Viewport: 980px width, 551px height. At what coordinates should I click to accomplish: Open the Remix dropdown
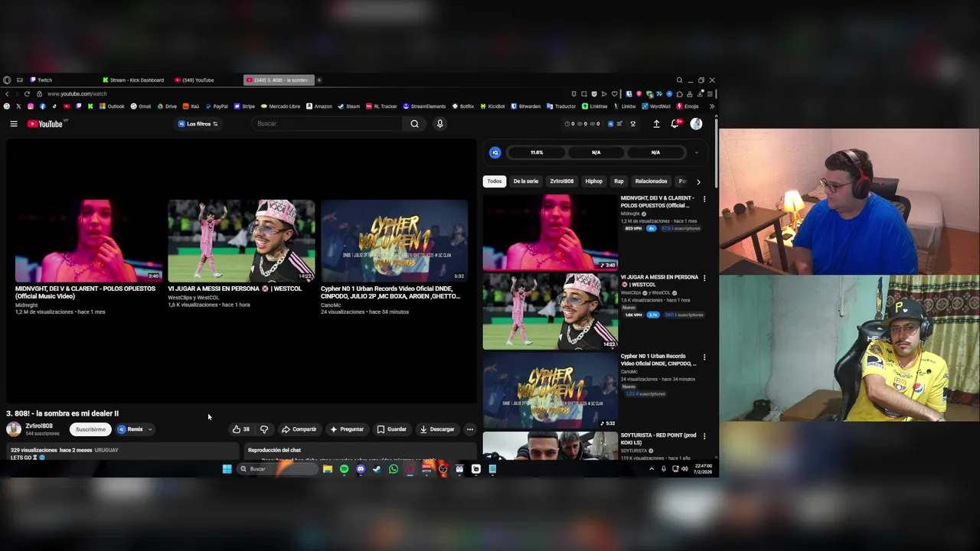pyautogui.click(x=134, y=429)
